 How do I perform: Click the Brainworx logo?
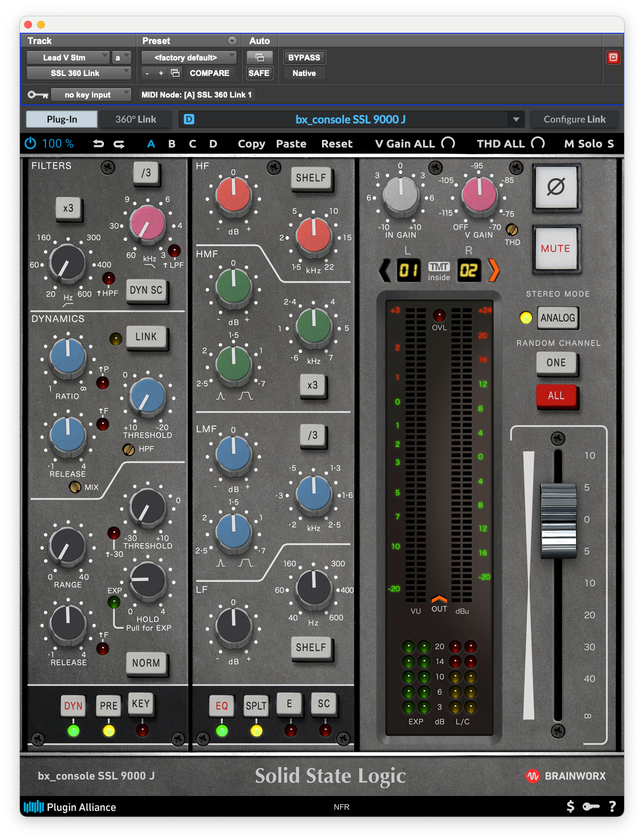click(x=565, y=776)
